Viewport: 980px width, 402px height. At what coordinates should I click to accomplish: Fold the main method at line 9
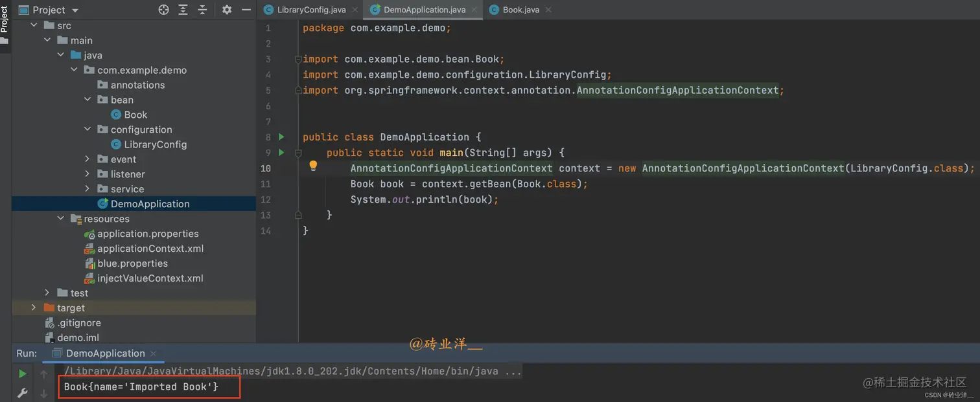click(x=298, y=153)
